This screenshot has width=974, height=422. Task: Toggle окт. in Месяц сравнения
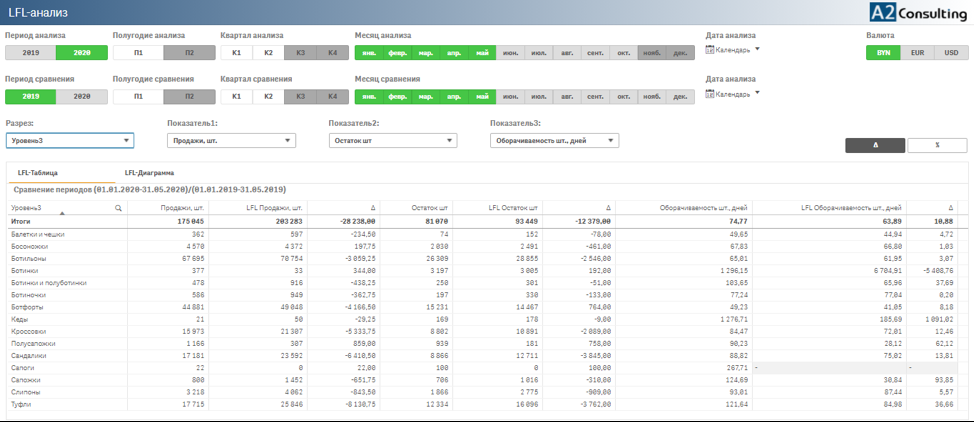pyautogui.click(x=624, y=97)
